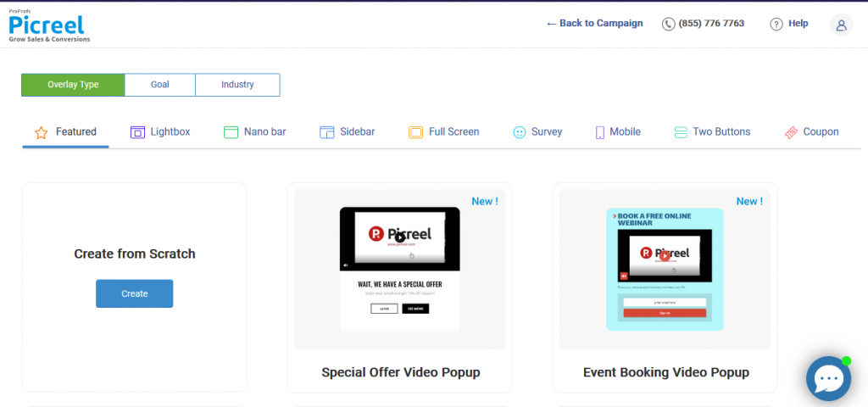Viewport: 868px width, 407px height.
Task: Click the Nano bar icon
Action: 231,132
